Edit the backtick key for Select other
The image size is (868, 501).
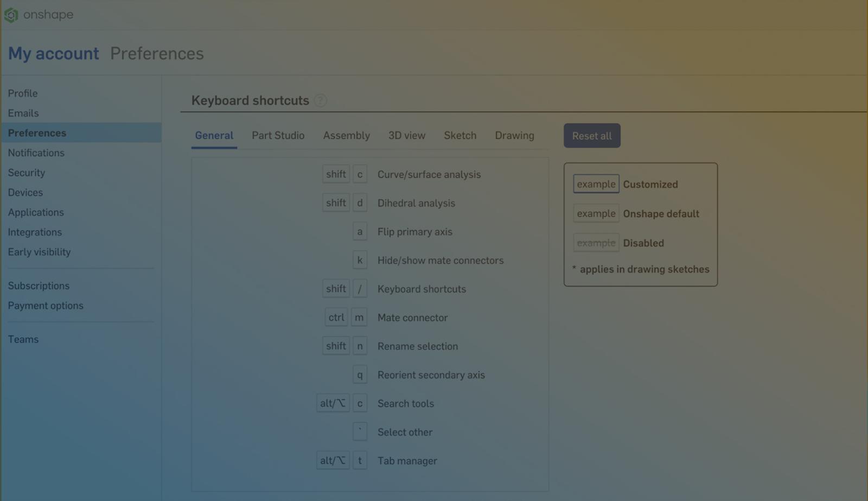pyautogui.click(x=360, y=432)
